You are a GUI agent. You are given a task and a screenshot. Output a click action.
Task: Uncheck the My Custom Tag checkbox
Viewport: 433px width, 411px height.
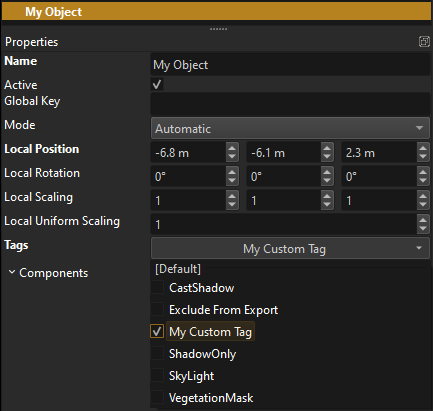(157, 331)
